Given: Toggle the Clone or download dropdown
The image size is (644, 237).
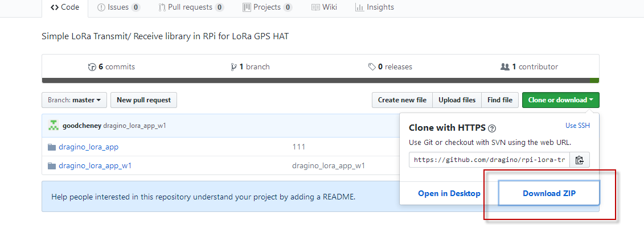Looking at the screenshot, I should click(x=561, y=100).
